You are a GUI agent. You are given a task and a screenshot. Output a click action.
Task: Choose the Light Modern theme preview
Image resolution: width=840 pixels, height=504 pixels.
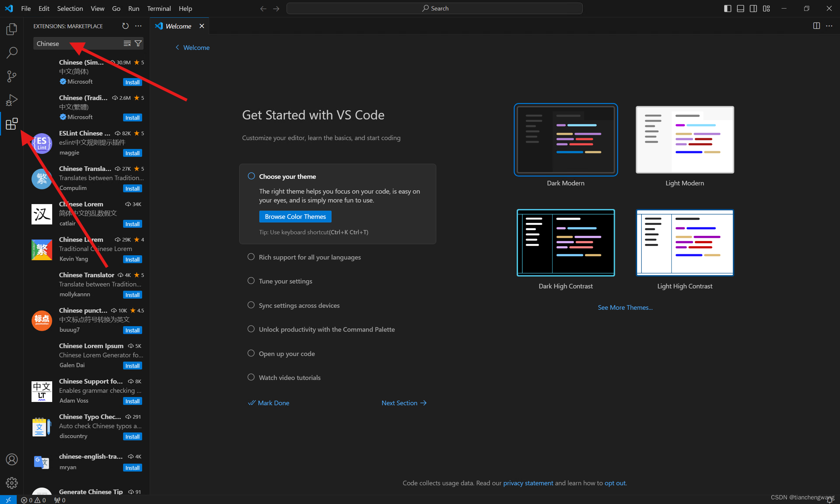(x=685, y=139)
